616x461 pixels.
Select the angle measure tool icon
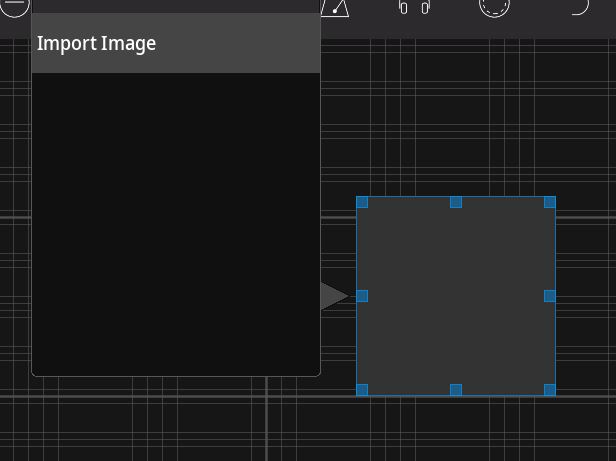[x=336, y=7]
